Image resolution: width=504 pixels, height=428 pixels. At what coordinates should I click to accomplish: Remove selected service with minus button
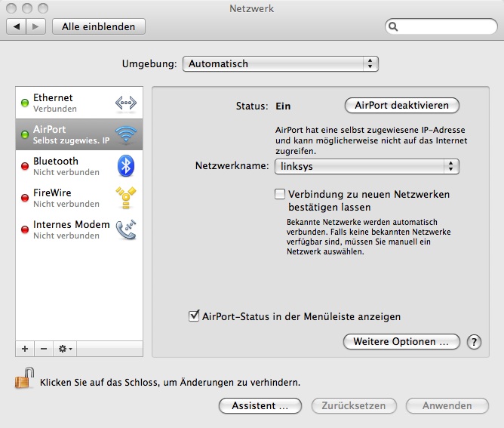click(x=44, y=349)
